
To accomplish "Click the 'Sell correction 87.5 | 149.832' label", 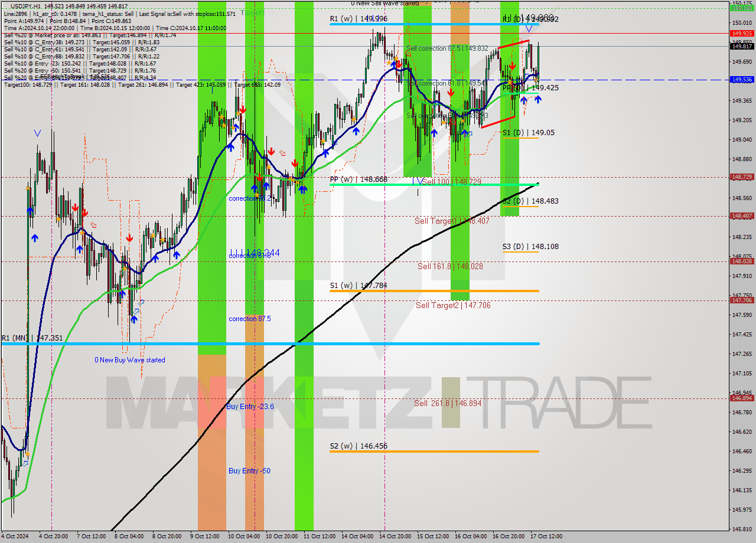I will [x=447, y=48].
